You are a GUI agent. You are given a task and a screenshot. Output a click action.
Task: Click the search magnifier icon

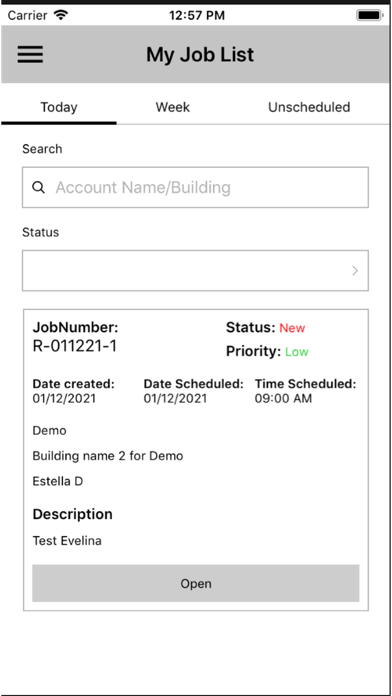coord(39,188)
